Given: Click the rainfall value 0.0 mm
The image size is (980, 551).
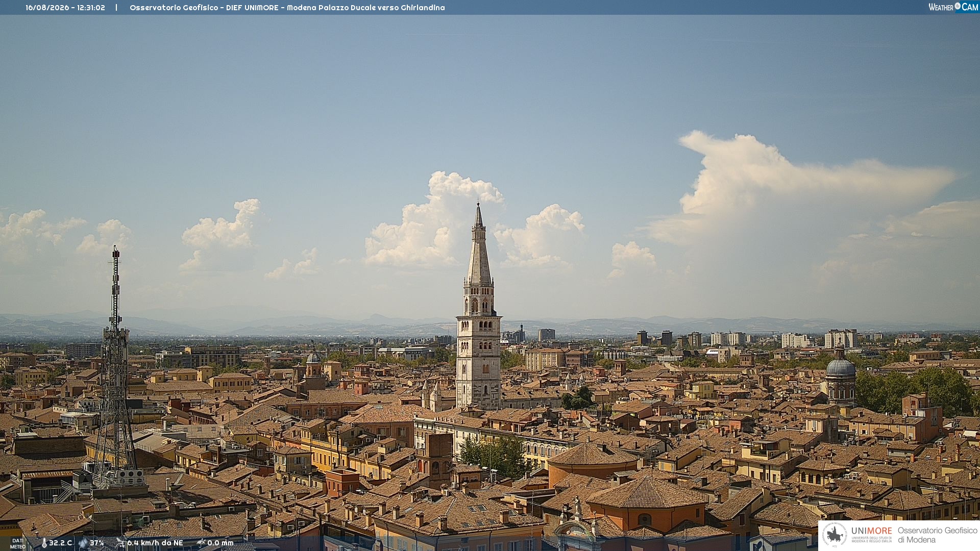Looking at the screenshot, I should [220, 543].
